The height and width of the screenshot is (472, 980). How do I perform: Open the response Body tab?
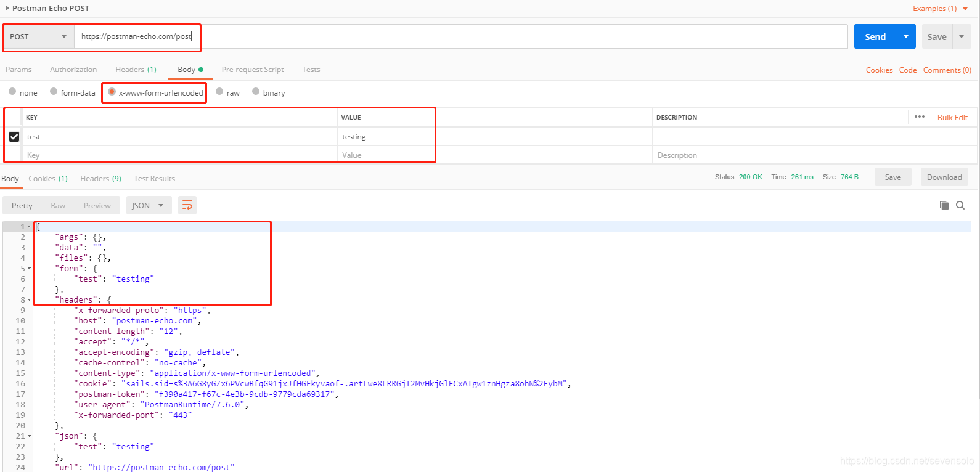tap(10, 179)
